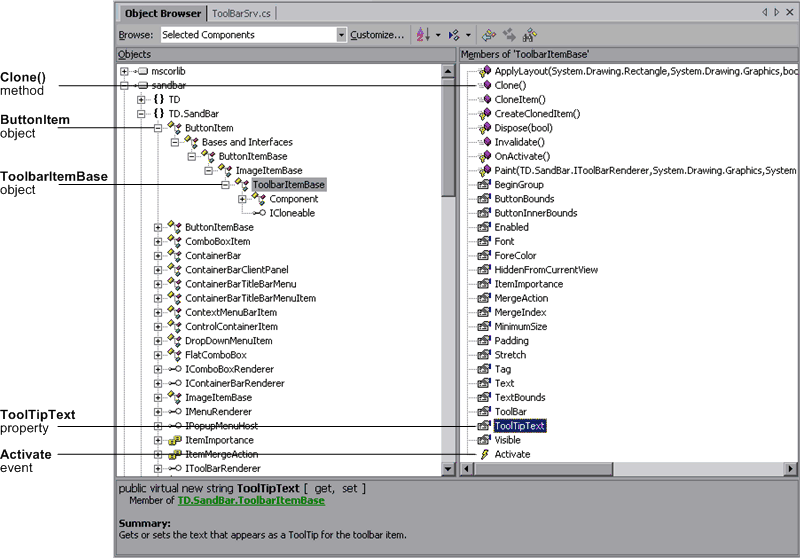Screen dimensions: 800x558
Task: Click the greyed Forward navigation icon
Action: pyautogui.click(x=509, y=35)
